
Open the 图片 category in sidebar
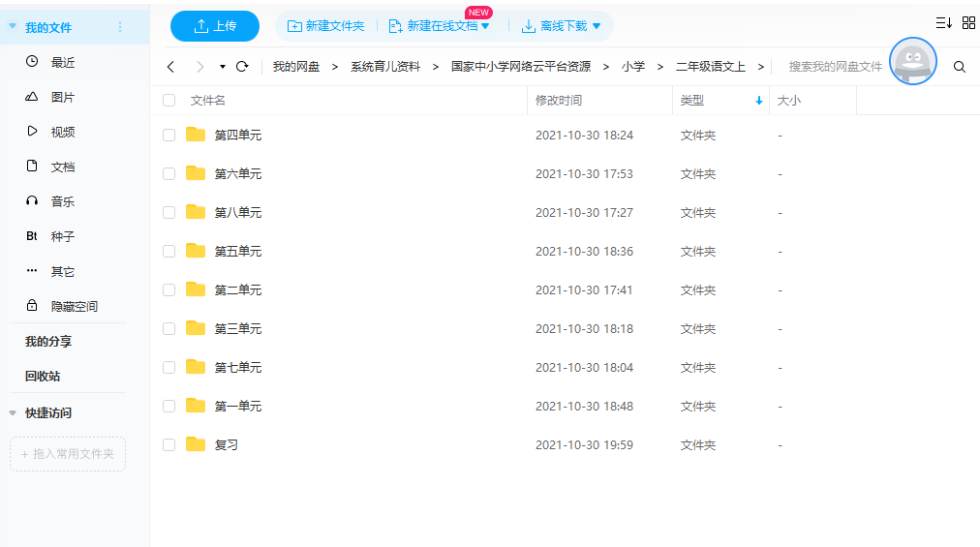pyautogui.click(x=62, y=98)
